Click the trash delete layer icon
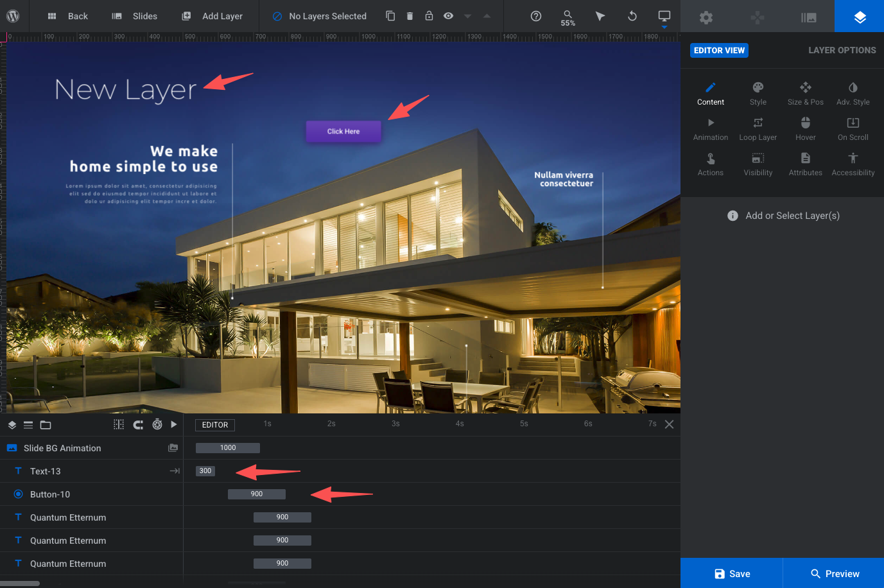Screen dimensions: 884x588 point(410,16)
